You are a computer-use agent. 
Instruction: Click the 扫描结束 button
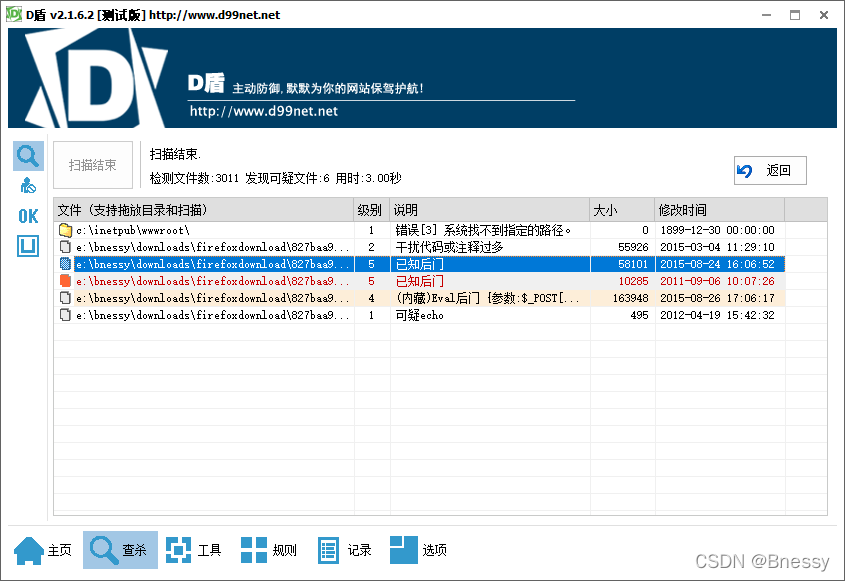(93, 165)
